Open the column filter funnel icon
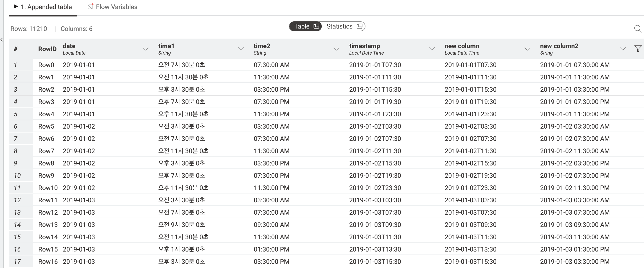644x268 pixels. tap(638, 49)
